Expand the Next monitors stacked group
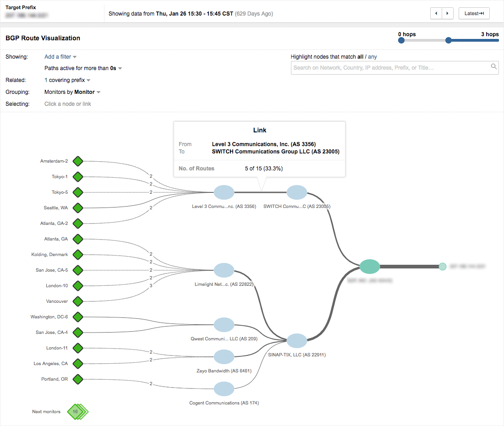The width and height of the screenshot is (504, 426). [x=77, y=411]
